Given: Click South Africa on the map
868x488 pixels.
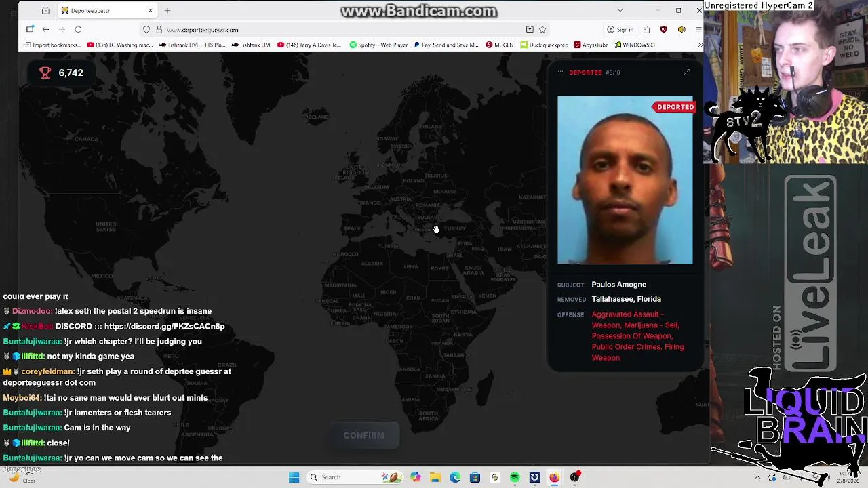Looking at the screenshot, I should click(429, 416).
